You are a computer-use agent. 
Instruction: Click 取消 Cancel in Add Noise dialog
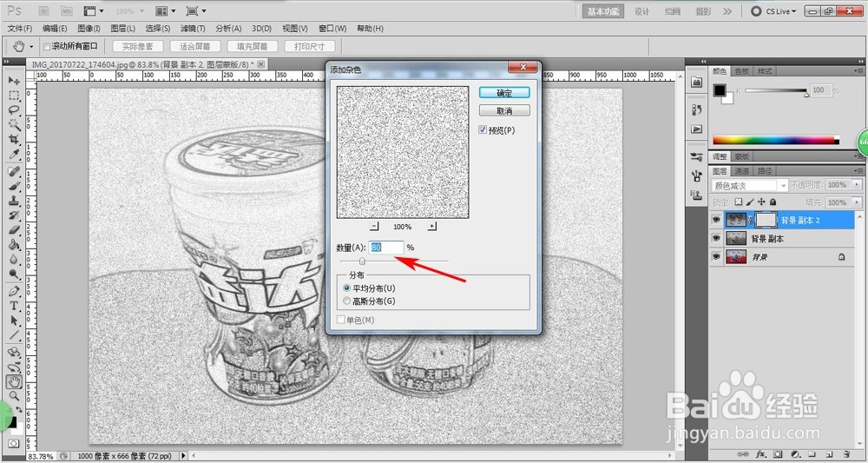click(504, 111)
